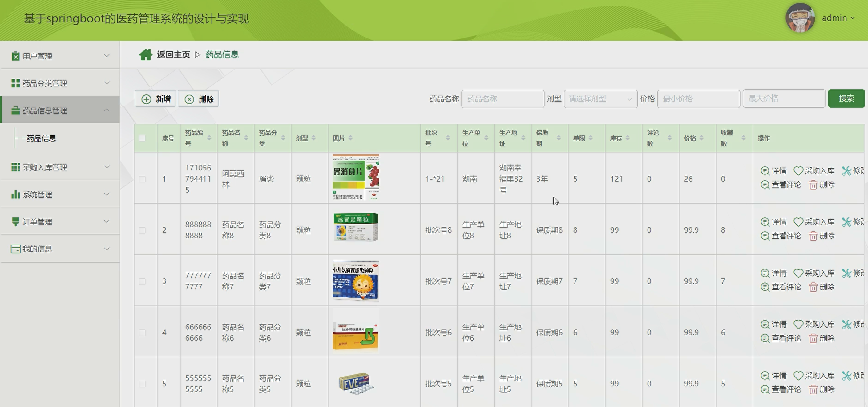Screen dimensions: 868x407
Task: Click the 查看评论 icon for 药品名称7
Action: 765,287
